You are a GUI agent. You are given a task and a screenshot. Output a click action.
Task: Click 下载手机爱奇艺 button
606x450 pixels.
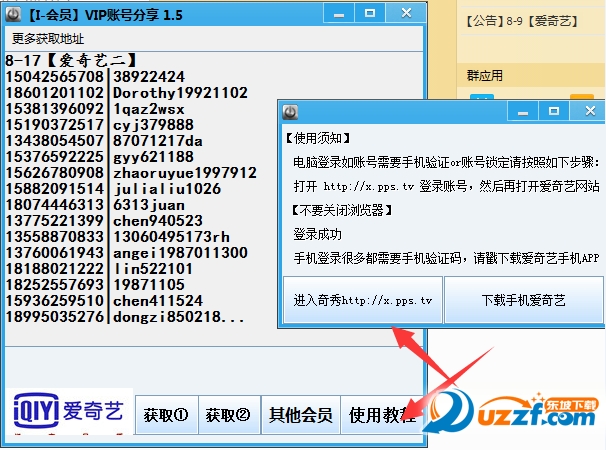coord(524,300)
